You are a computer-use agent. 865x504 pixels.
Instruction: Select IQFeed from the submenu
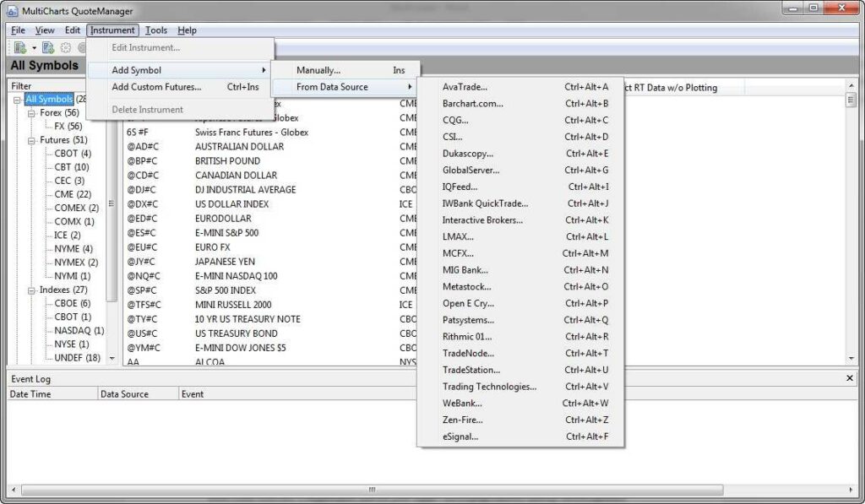point(460,187)
